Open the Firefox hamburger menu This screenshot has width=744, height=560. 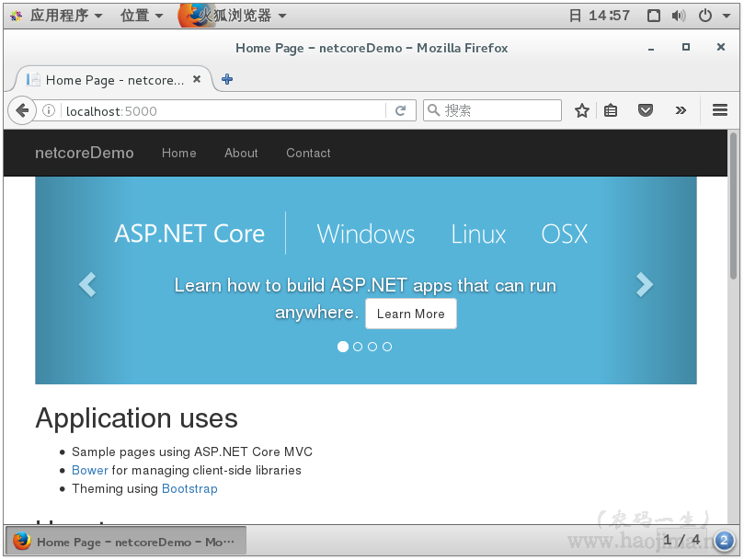point(720,110)
